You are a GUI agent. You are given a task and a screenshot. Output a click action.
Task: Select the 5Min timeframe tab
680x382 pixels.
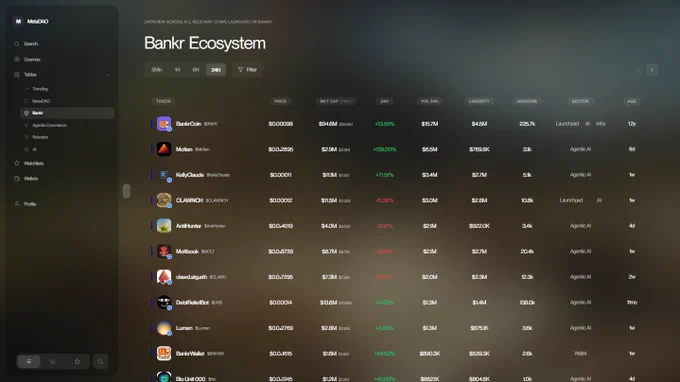pyautogui.click(x=157, y=70)
